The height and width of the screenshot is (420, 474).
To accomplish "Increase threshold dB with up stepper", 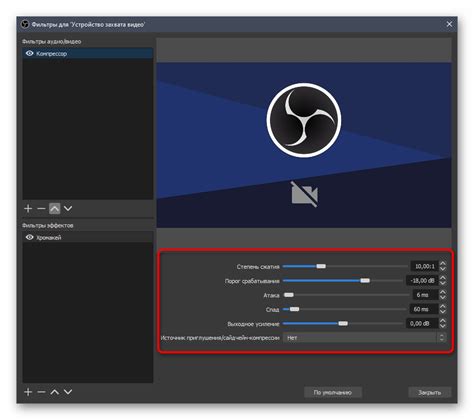I will pos(443,278).
